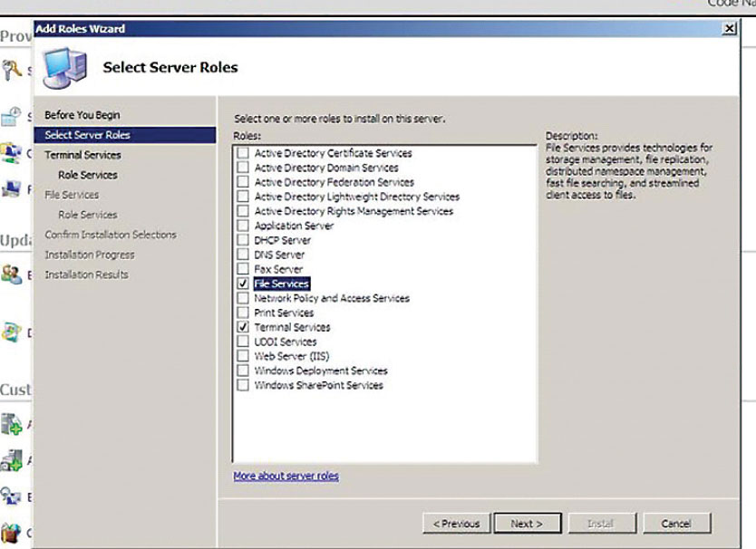Uncheck the File Services role checkbox
Viewport: 756px width, 549px height.
tap(242, 284)
